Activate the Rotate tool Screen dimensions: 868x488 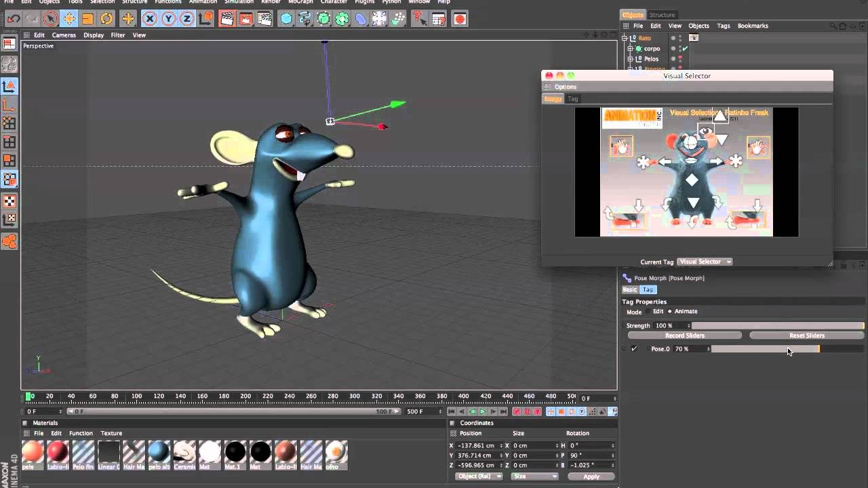(106, 19)
